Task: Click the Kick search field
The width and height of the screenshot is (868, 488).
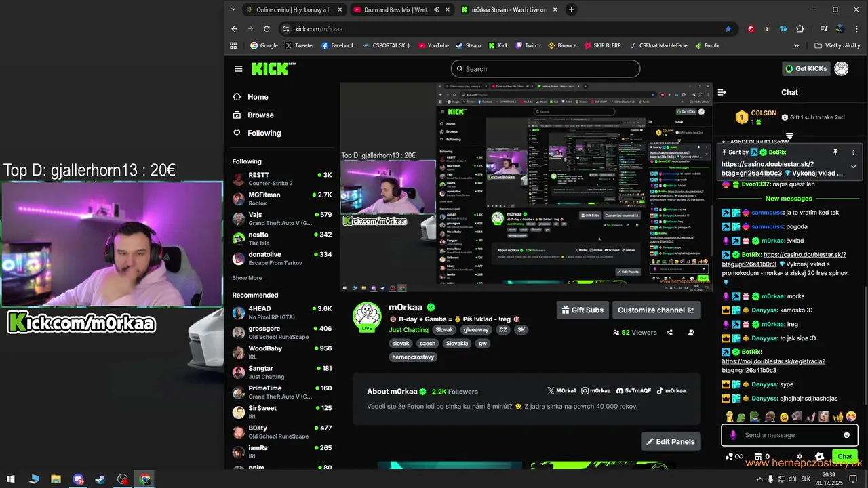Action: (545, 68)
